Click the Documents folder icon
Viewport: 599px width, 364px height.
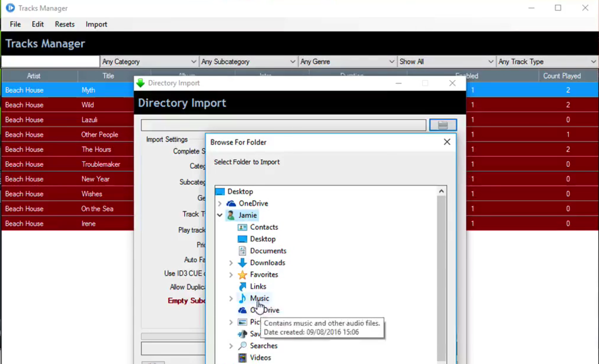coord(242,251)
